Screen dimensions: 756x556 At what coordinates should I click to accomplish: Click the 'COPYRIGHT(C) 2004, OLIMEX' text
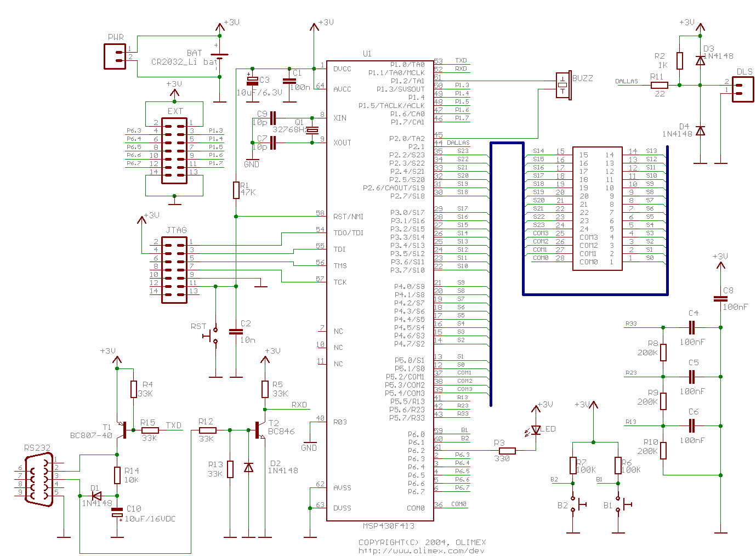(422, 542)
